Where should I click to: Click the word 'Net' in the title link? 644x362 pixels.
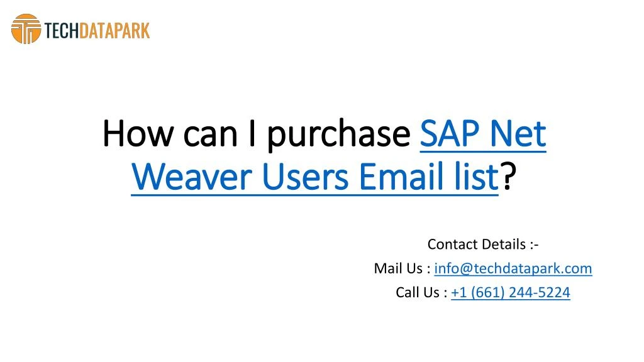(518, 134)
